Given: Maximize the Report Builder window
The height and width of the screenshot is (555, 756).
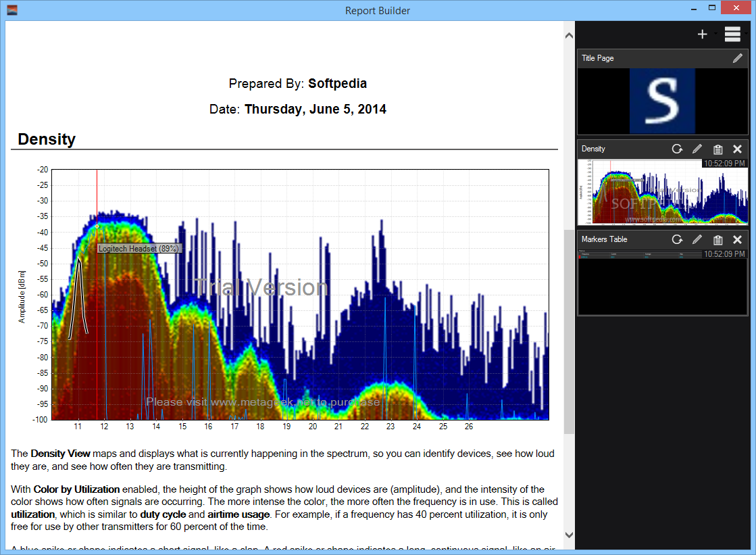Looking at the screenshot, I should (x=711, y=8).
